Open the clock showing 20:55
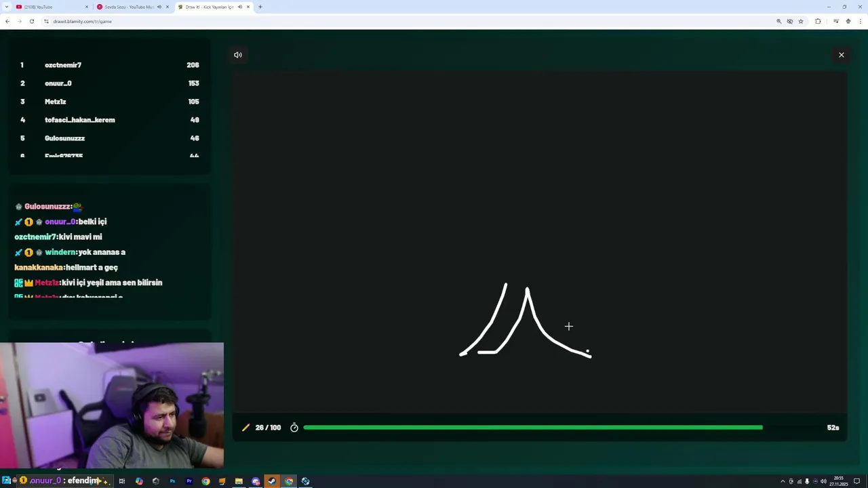This screenshot has width=868, height=488. pyautogui.click(x=840, y=481)
